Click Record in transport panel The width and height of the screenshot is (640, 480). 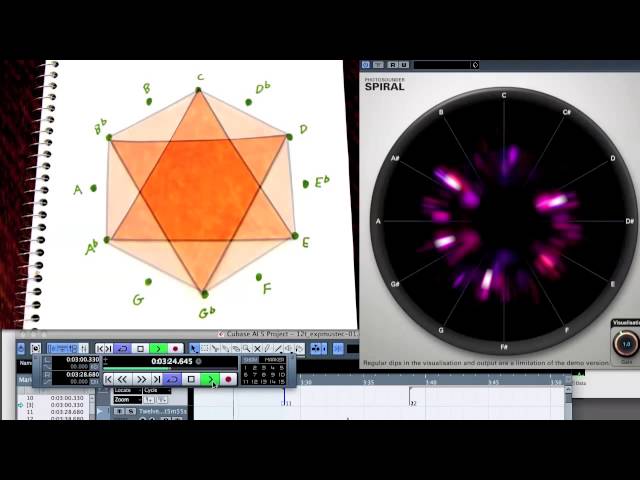pyautogui.click(x=228, y=379)
